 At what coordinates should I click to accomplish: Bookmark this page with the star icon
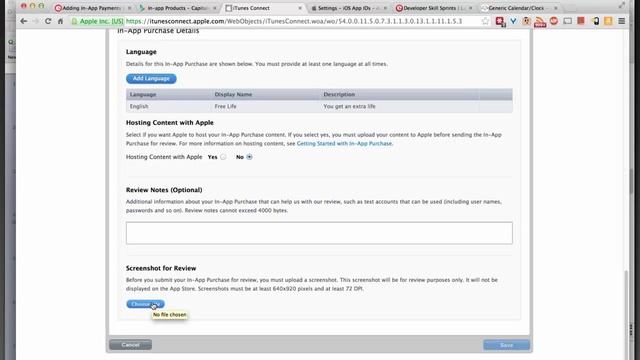(x=485, y=21)
